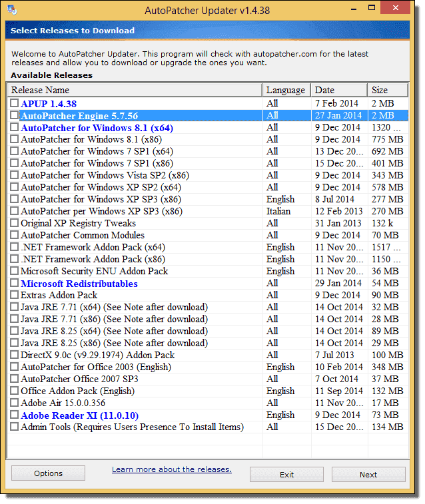Screen dimensions: 425x504
Task: Enable AutoPatcher Office 2007 SP3 checkbox
Action: [14, 379]
